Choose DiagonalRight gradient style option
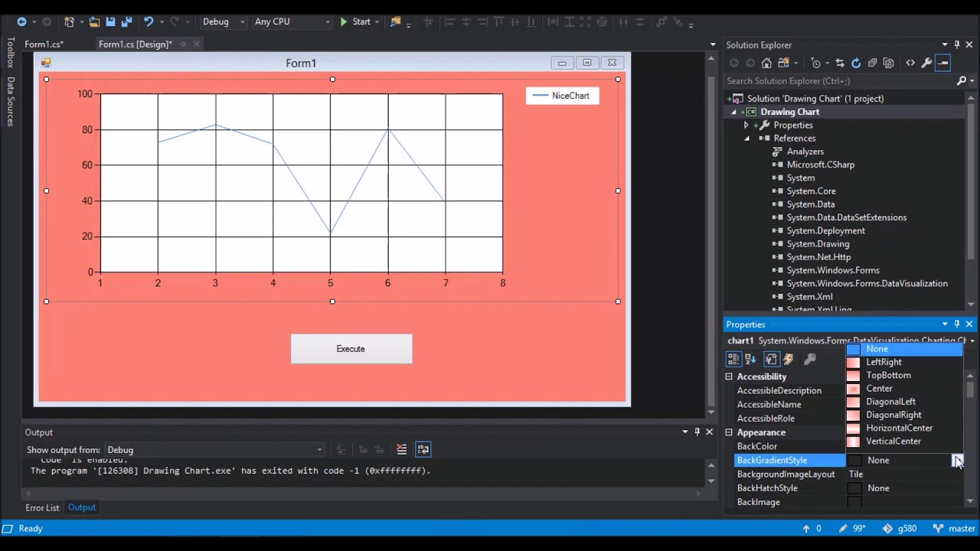This screenshot has height=551, width=980. (x=903, y=415)
